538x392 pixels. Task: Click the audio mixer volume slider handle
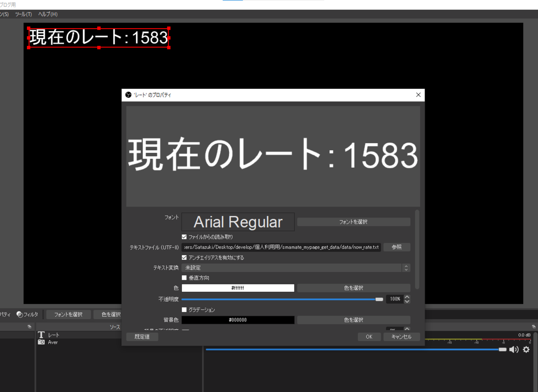(x=503, y=349)
